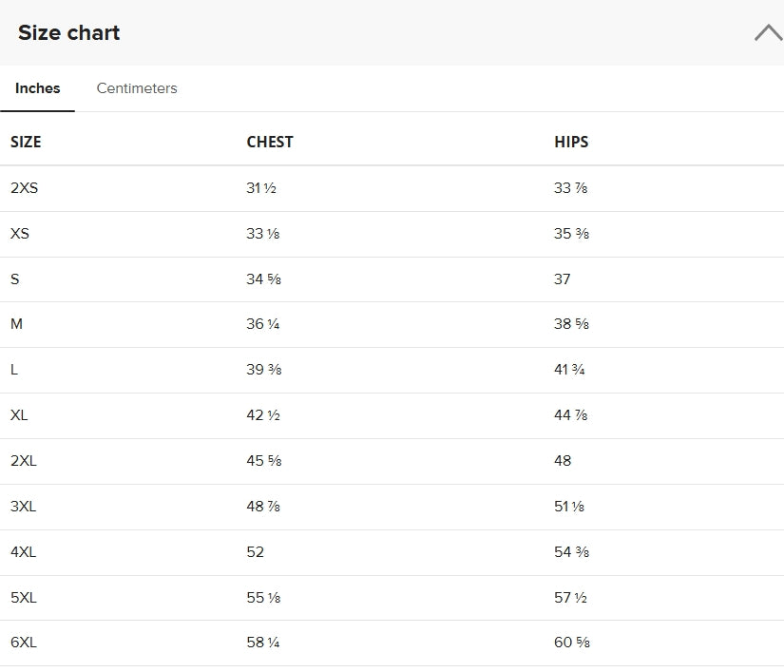Click chest value 48 ⅞ for 3XL
Image resolution: width=784 pixels, height=672 pixels.
click(263, 507)
